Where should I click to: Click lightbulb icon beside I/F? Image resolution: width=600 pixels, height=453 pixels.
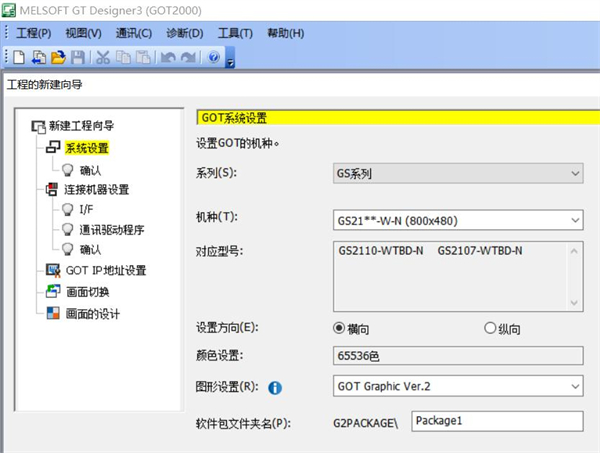point(67,209)
